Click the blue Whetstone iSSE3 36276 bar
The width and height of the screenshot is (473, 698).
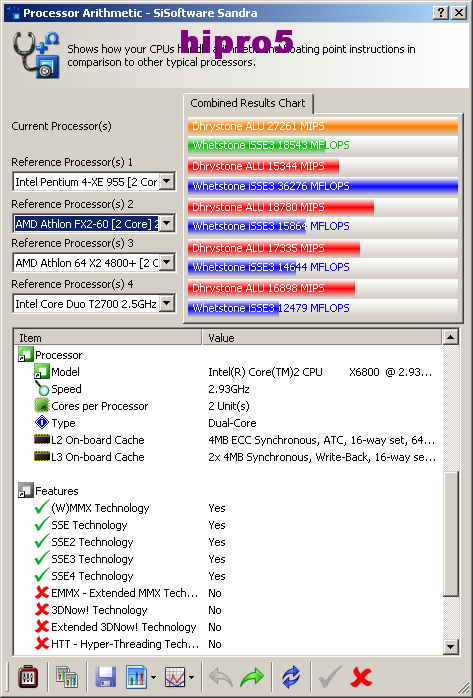(x=323, y=186)
